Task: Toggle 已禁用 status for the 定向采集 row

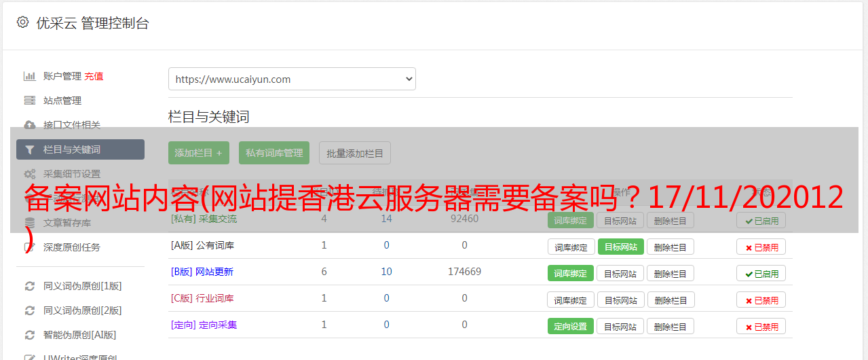Action: [761, 326]
